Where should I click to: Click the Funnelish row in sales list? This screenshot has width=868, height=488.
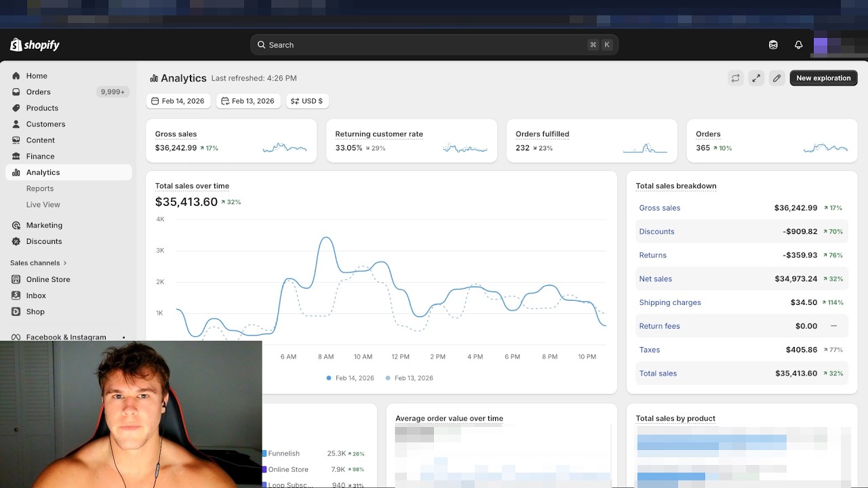point(315,453)
